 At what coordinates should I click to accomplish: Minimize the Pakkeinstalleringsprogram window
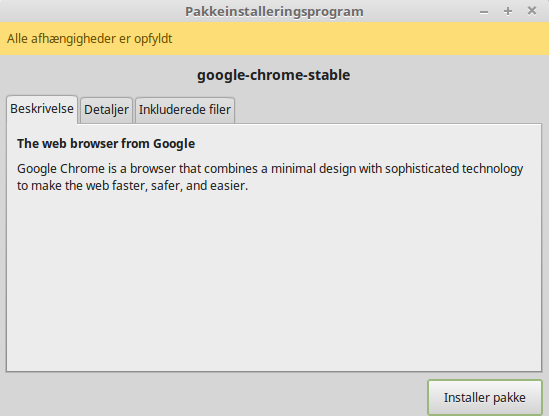[x=484, y=12]
